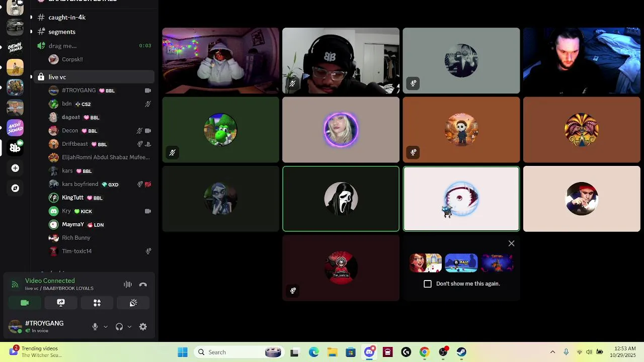Deafen using the headphones icon
The image size is (644, 362).
point(119,327)
